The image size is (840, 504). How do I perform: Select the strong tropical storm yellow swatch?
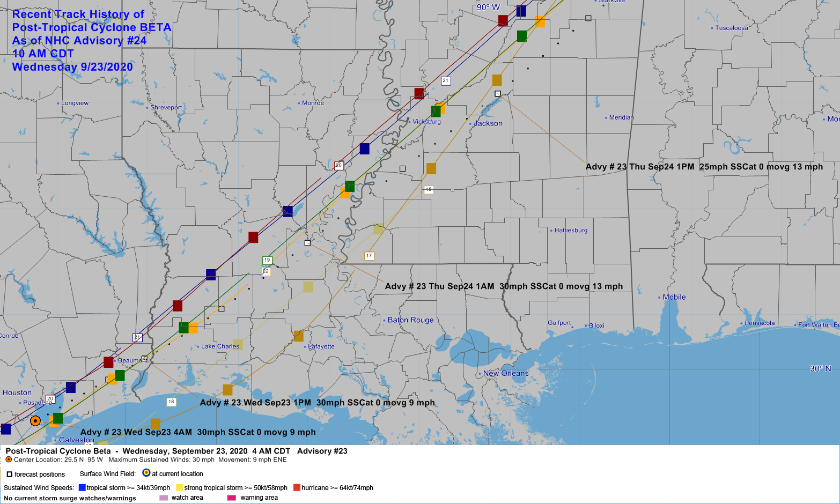coord(180,487)
